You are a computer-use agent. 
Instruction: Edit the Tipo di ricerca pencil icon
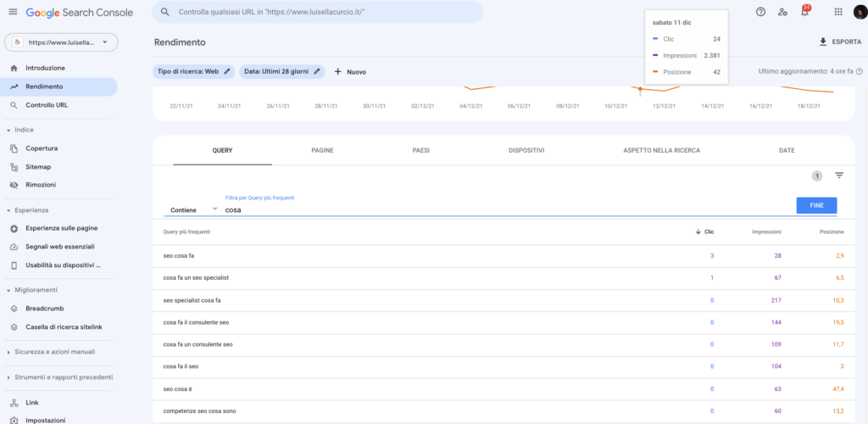click(x=226, y=71)
